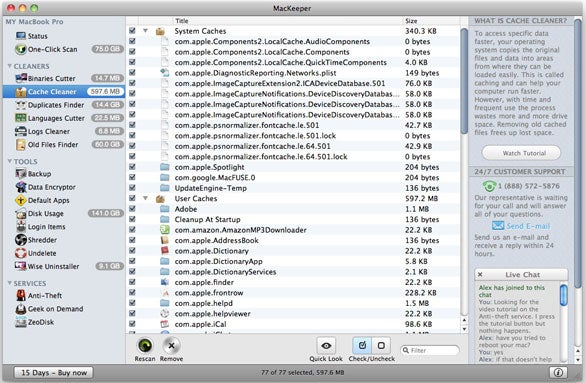Collapse the TOOLS sidebar section

9,161
